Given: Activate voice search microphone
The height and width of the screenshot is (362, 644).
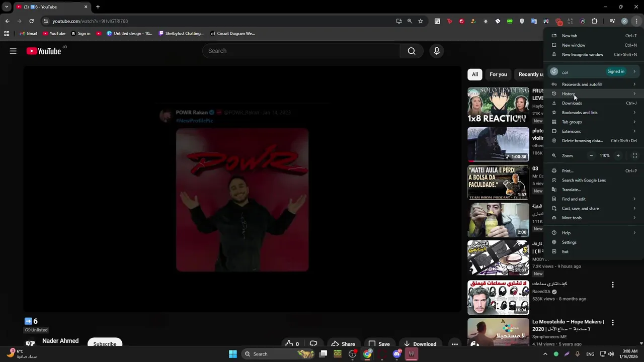Looking at the screenshot, I should coord(437,51).
